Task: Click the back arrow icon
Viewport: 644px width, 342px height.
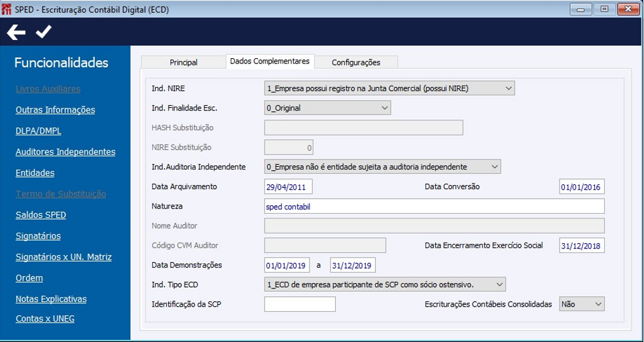Action: 16,32
